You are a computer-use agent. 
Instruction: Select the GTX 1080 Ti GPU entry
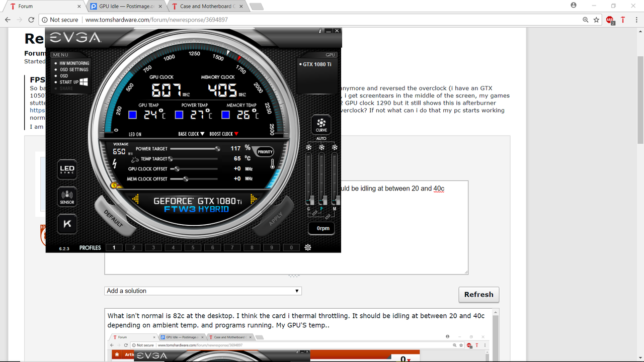(316, 64)
